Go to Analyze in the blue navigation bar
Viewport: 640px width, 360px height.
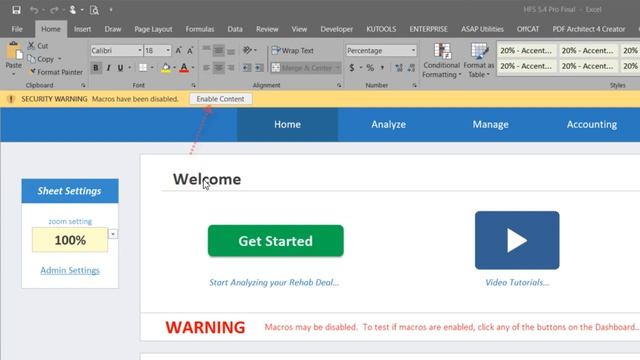pos(388,124)
